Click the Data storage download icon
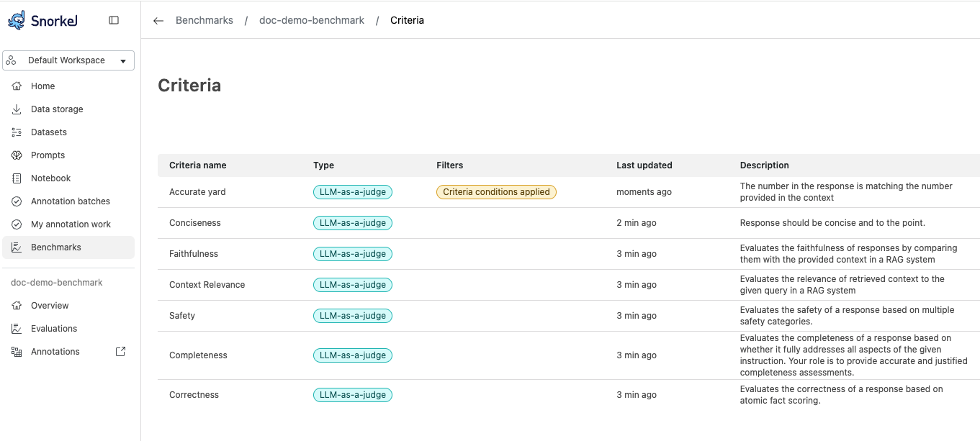980x441 pixels. 17,109
